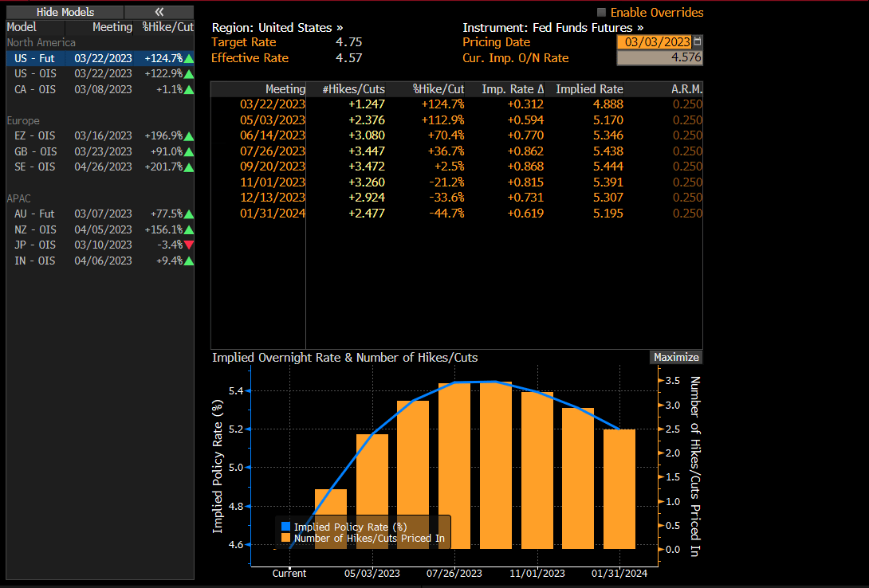The image size is (869, 588).
Task: Click the Pricing Date input field
Action: (x=655, y=42)
